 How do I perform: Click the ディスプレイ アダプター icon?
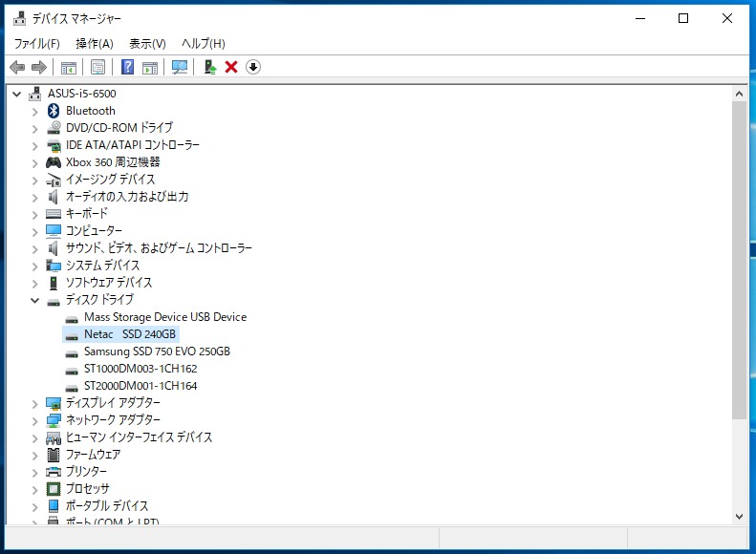tap(54, 403)
